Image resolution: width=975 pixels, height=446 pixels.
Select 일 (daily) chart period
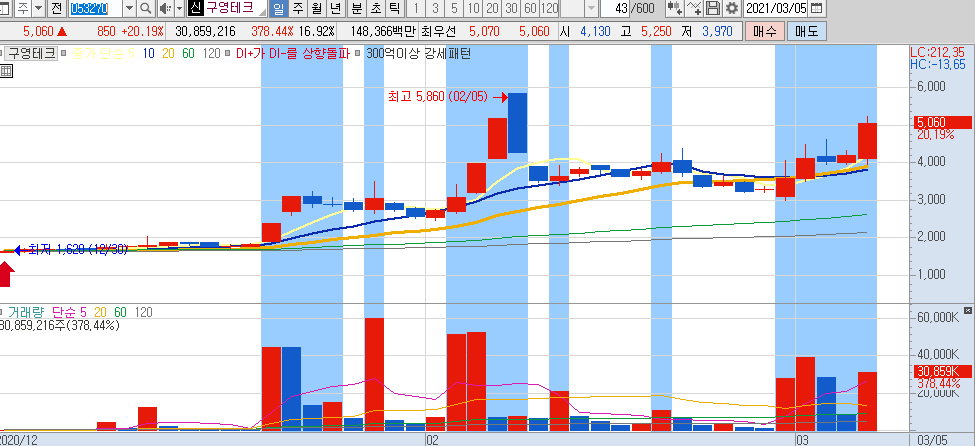[x=277, y=9]
